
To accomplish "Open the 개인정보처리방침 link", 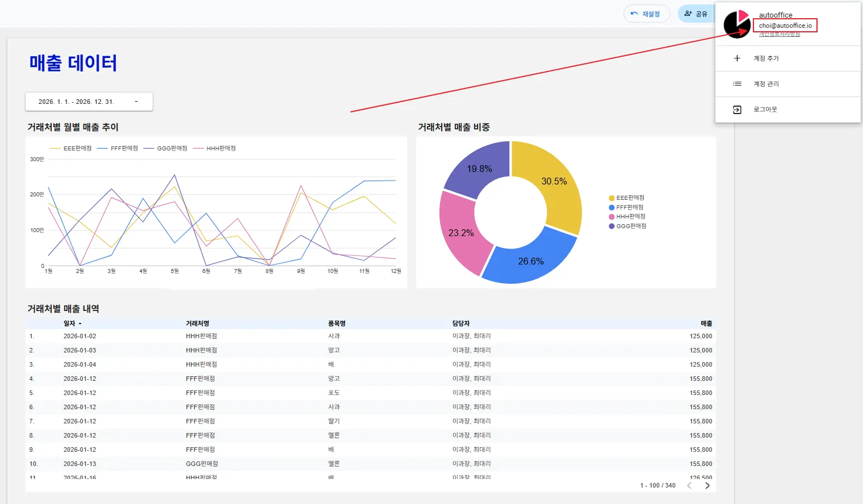I will pos(780,35).
